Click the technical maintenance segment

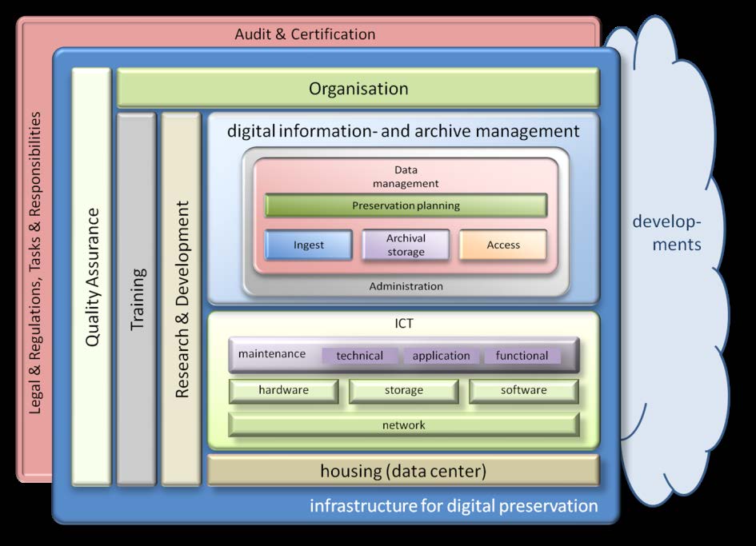click(x=360, y=356)
